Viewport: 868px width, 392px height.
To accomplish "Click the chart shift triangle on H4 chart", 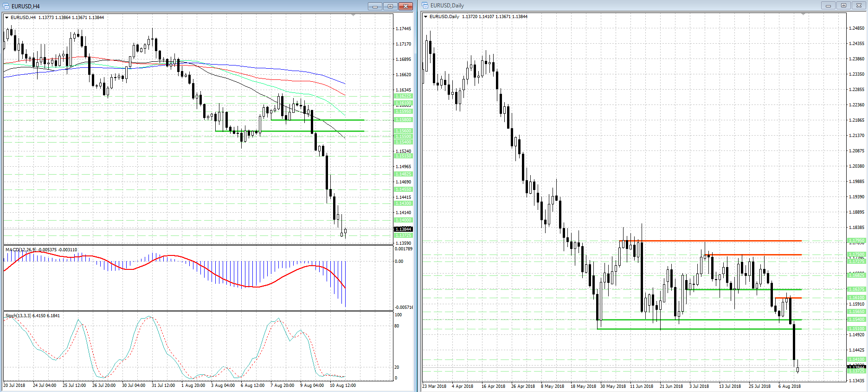I will click(353, 15).
